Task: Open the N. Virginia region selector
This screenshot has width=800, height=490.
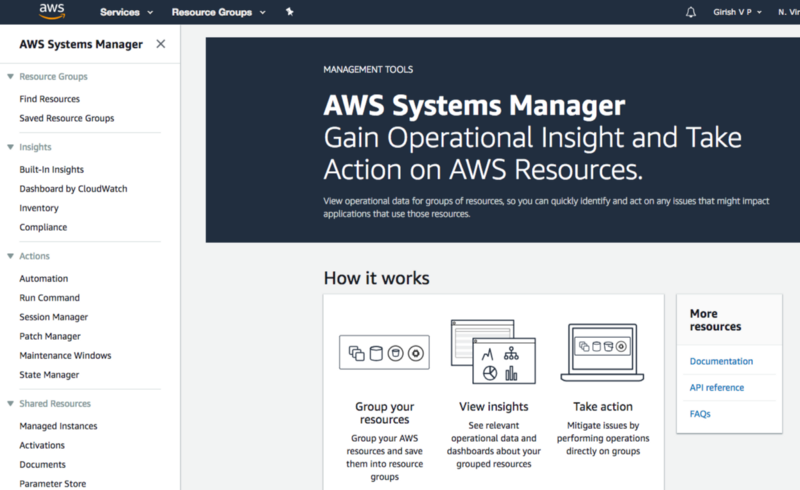Action: [789, 12]
